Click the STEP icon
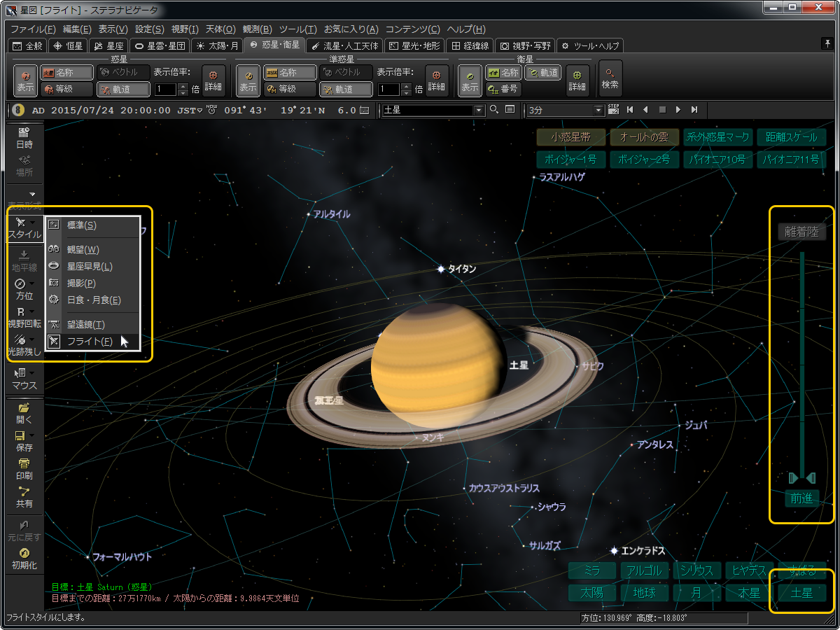The image size is (840, 630). pyautogui.click(x=613, y=110)
